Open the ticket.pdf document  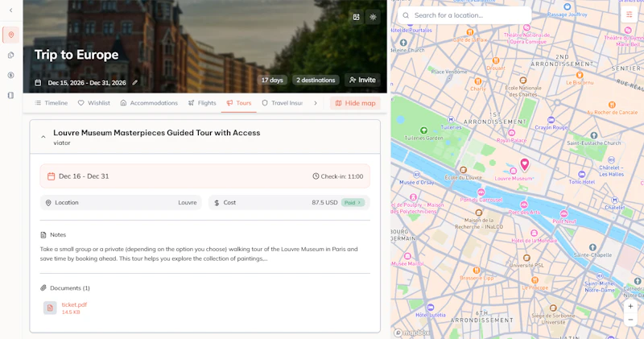click(74, 304)
